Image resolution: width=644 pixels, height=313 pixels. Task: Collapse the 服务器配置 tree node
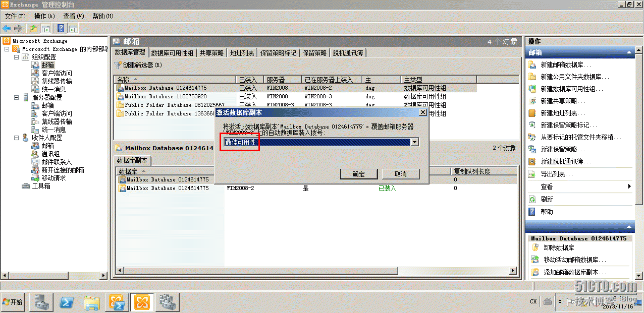coord(17,97)
